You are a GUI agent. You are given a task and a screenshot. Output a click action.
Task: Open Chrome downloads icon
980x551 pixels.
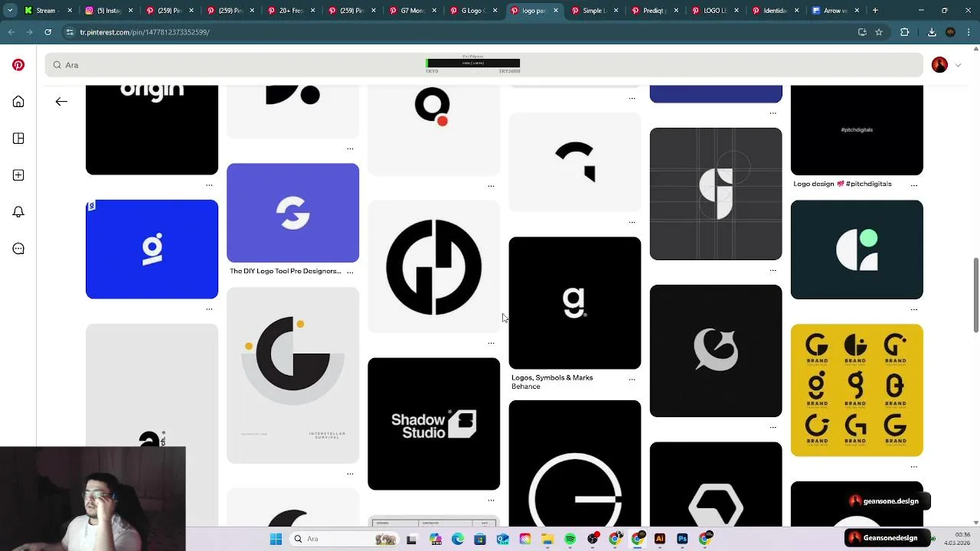pos(932,32)
